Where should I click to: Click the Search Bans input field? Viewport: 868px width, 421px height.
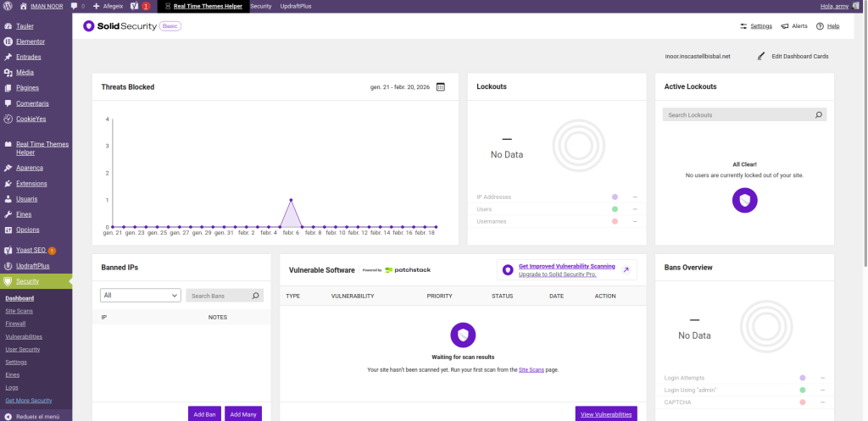(219, 296)
